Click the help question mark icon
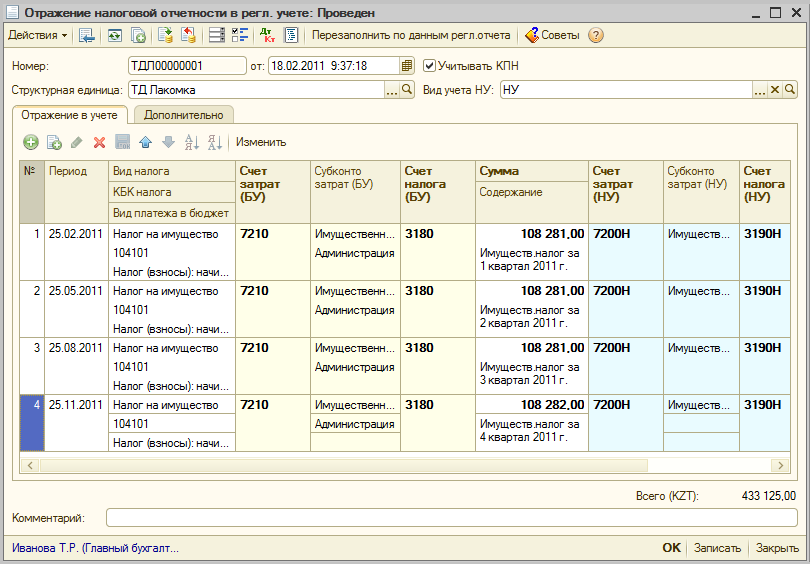 (596, 35)
